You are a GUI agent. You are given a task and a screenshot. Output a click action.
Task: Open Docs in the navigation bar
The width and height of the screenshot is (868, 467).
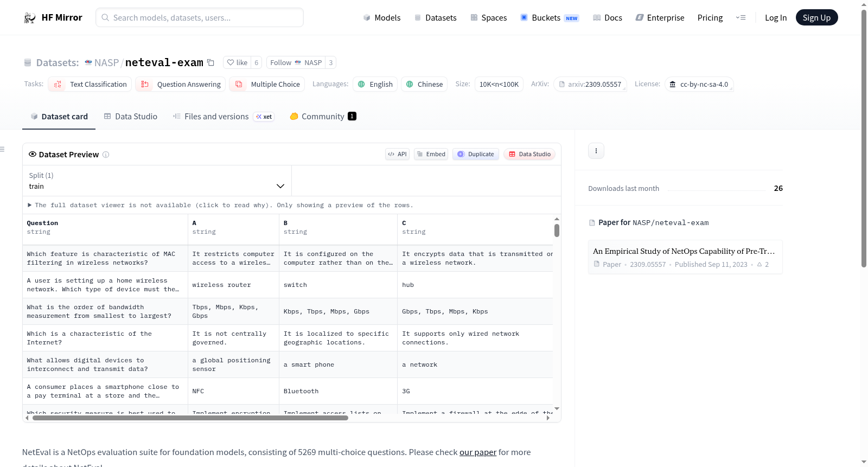(x=608, y=18)
